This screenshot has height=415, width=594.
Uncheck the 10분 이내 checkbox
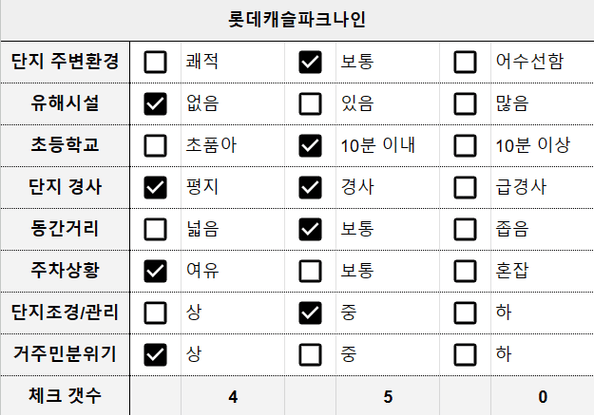click(310, 146)
